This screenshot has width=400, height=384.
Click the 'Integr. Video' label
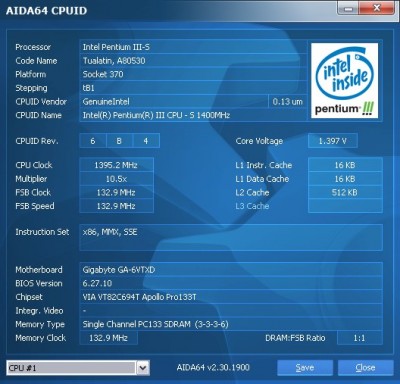tap(39, 311)
